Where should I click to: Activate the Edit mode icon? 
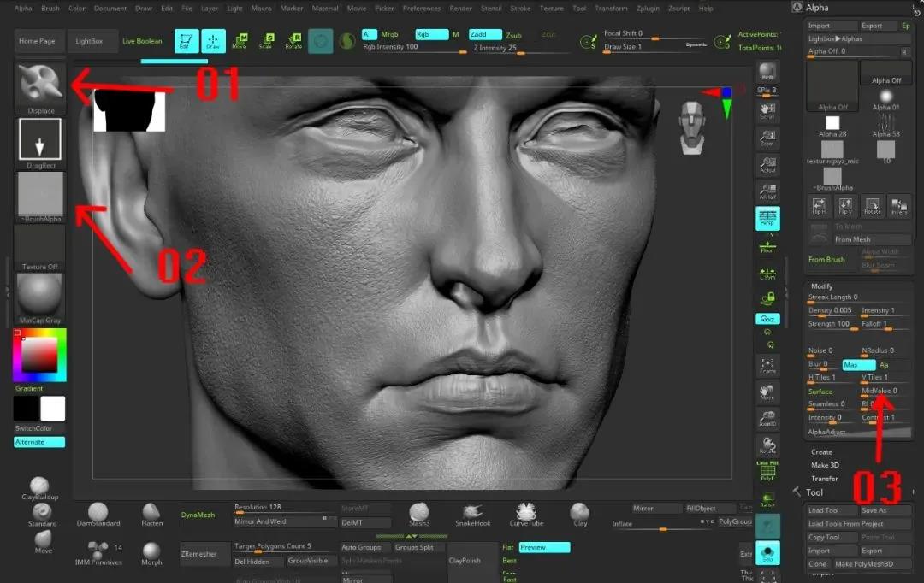pyautogui.click(x=187, y=41)
